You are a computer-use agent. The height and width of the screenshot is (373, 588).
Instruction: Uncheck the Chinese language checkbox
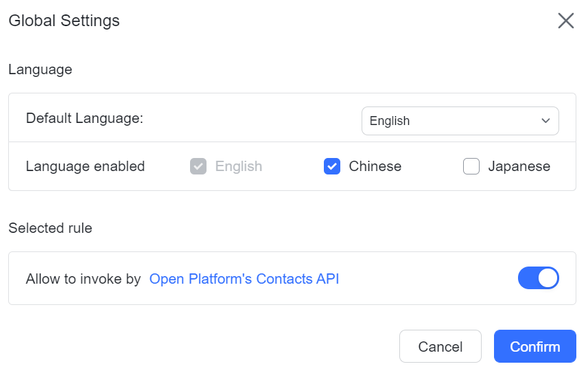click(x=332, y=166)
